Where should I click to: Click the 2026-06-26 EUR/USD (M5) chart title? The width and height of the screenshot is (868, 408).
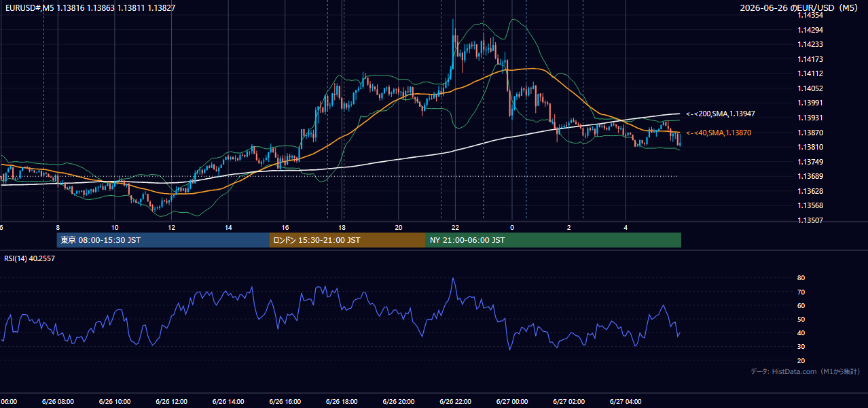(800, 8)
